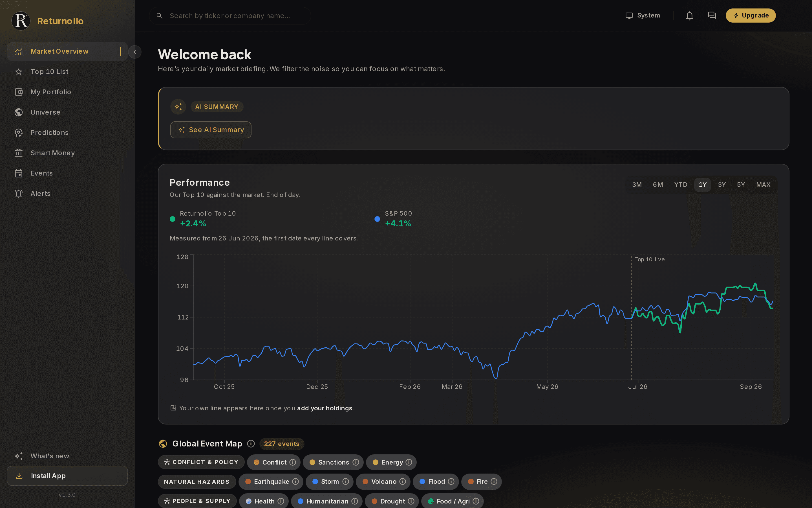
Task: Open the chat messages icon
Action: pyautogui.click(x=712, y=16)
